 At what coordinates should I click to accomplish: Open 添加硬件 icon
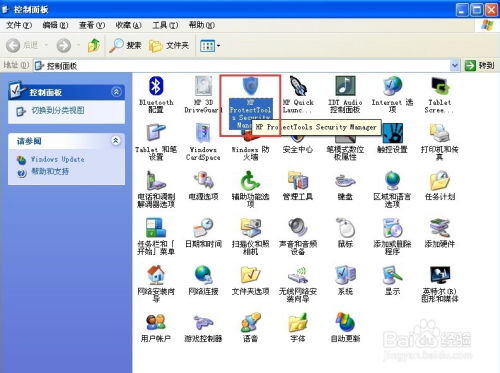[x=440, y=228]
